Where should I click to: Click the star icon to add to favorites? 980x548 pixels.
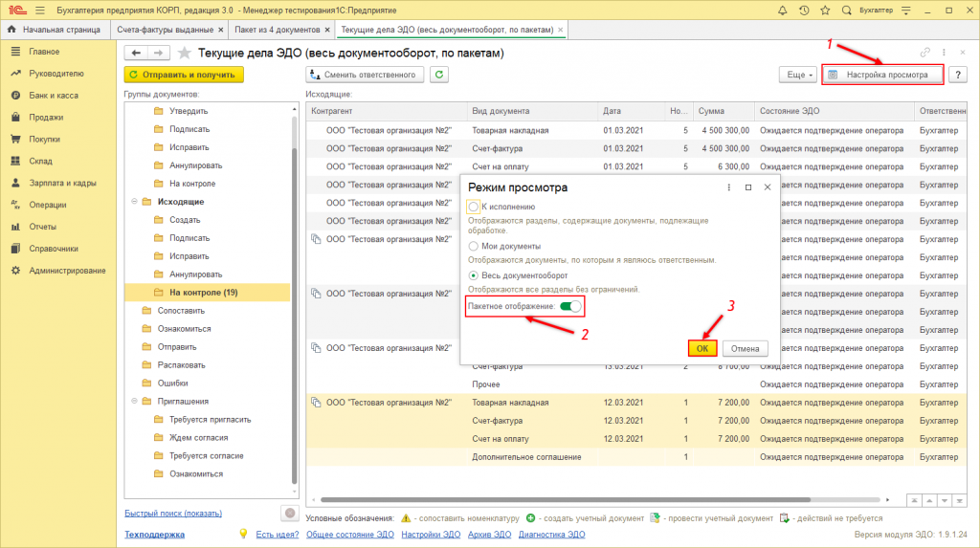coord(185,53)
